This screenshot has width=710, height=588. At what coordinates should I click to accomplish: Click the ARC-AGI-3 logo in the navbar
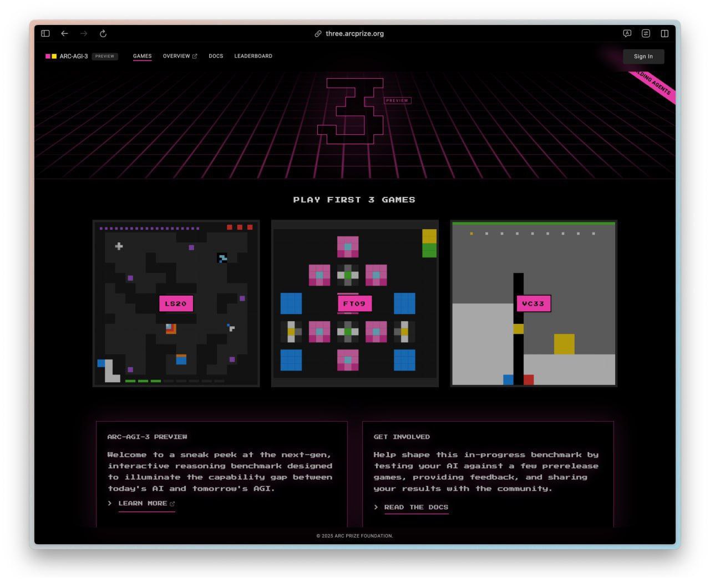[x=67, y=56]
